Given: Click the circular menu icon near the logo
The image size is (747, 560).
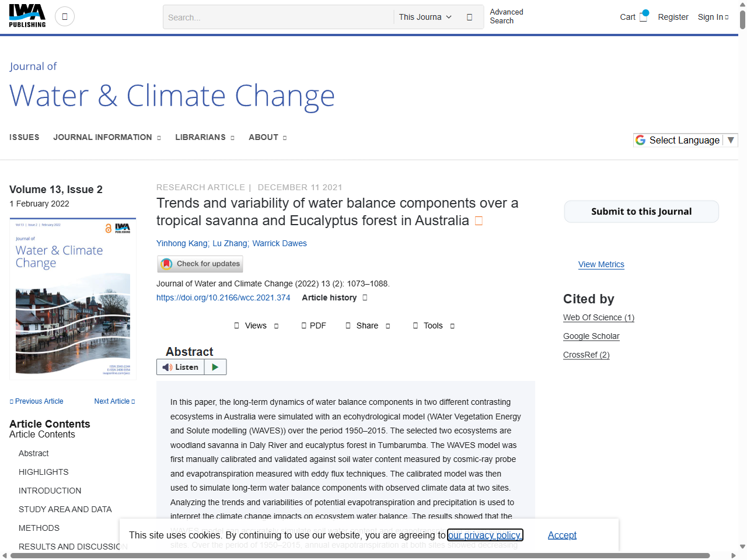Looking at the screenshot, I should coord(64,16).
